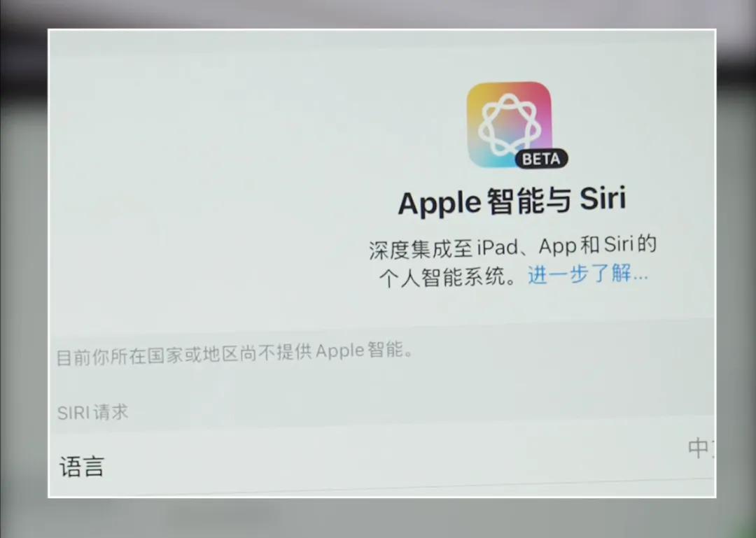Open the 进一步了解… link
The width and height of the screenshot is (756, 538).
588,274
